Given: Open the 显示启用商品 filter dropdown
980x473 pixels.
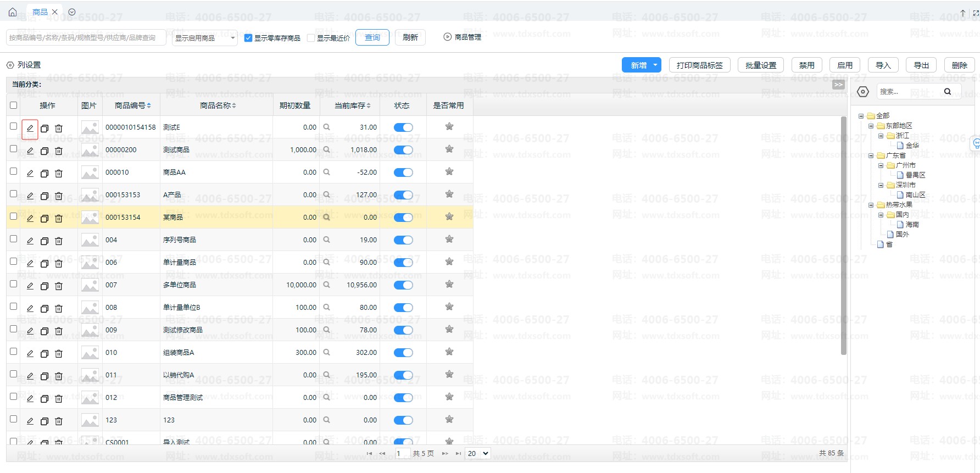Looking at the screenshot, I should pos(204,38).
